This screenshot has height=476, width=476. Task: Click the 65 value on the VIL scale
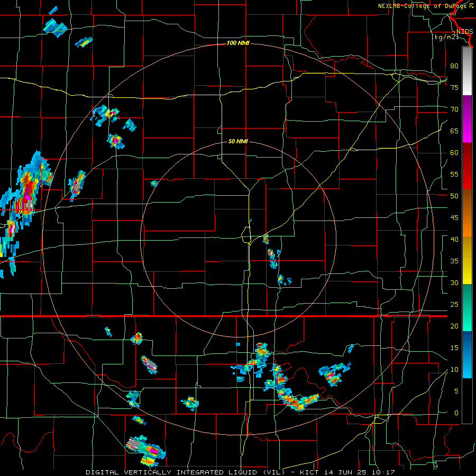(x=454, y=131)
